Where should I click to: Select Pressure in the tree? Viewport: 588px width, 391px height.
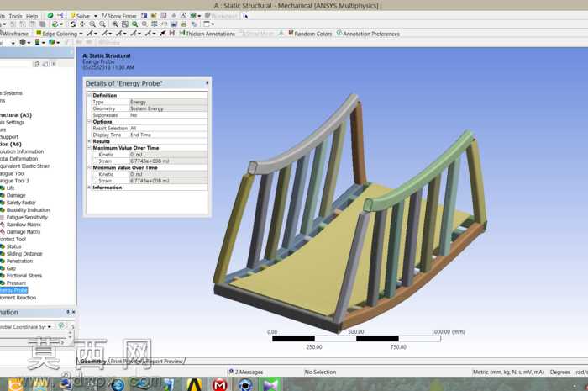click(x=16, y=283)
